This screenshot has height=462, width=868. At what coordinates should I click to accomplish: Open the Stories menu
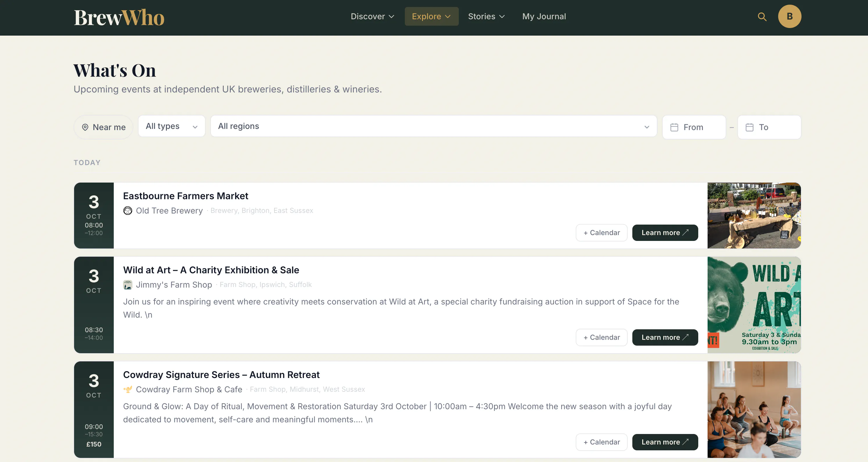[486, 17]
